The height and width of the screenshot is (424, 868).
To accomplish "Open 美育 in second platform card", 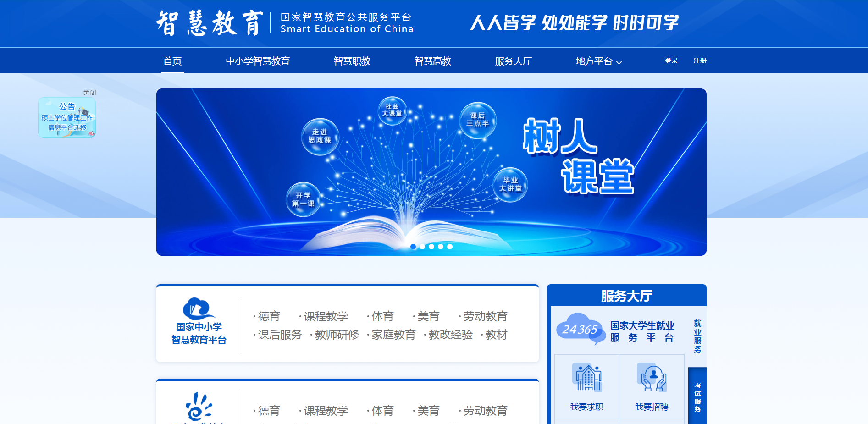I will [428, 411].
